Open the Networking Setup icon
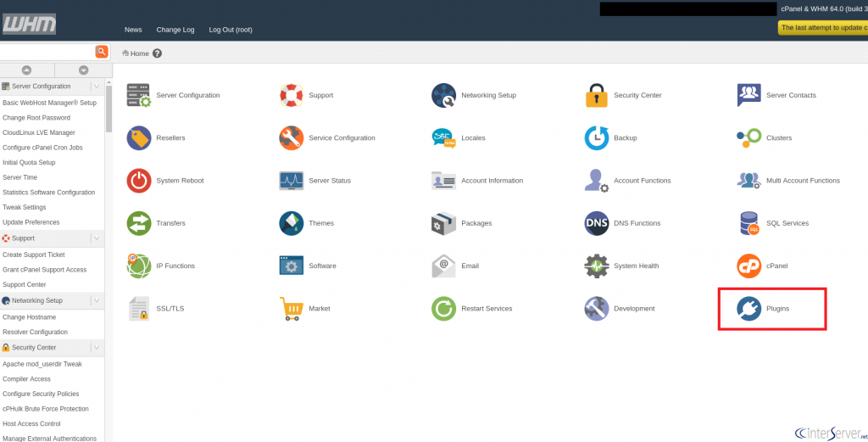The height and width of the screenshot is (442, 868). tap(444, 95)
